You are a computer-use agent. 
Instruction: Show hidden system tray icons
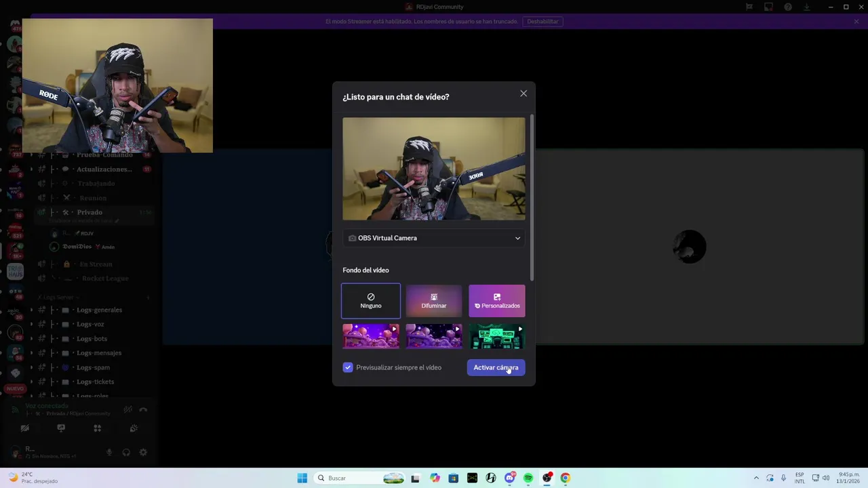(756, 478)
